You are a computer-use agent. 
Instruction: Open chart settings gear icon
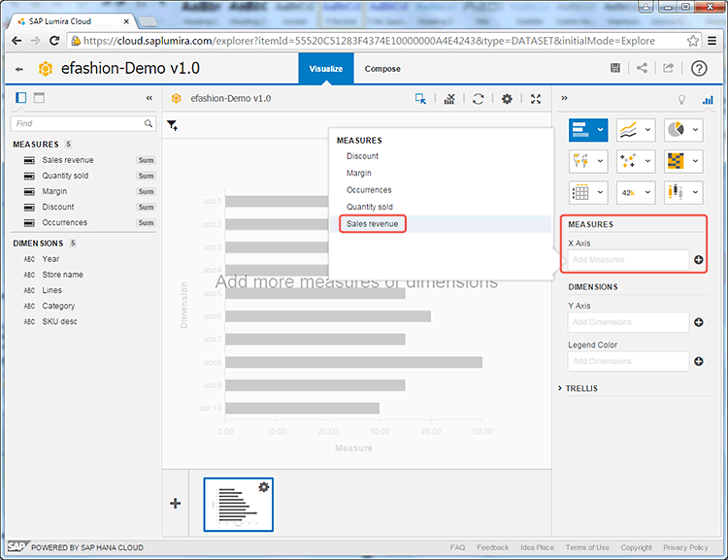[507, 99]
